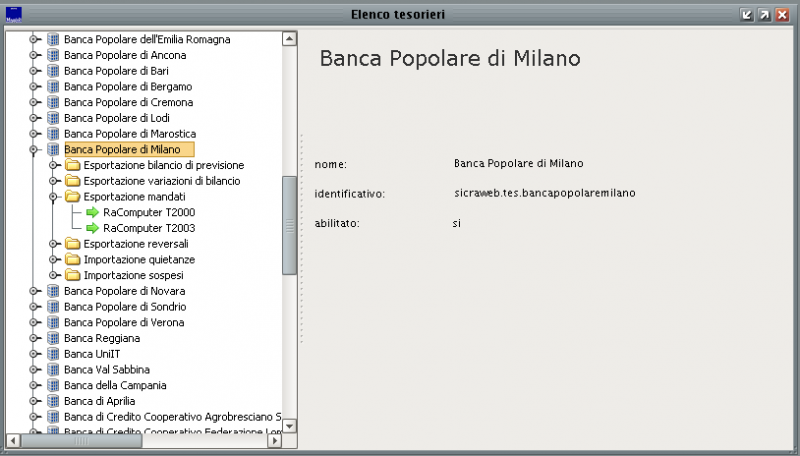
Task: Expand the Banca Popolare di Novara node
Action: 34,291
